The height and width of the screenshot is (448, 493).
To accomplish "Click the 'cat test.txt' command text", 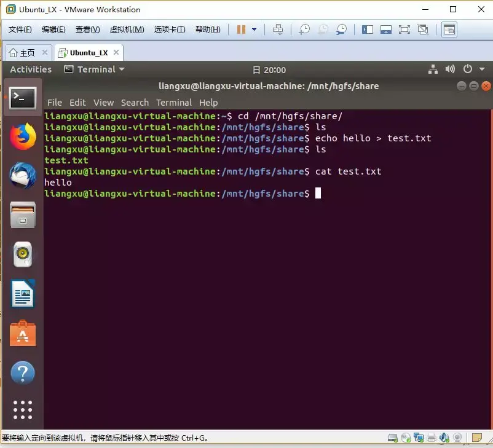I will (349, 171).
